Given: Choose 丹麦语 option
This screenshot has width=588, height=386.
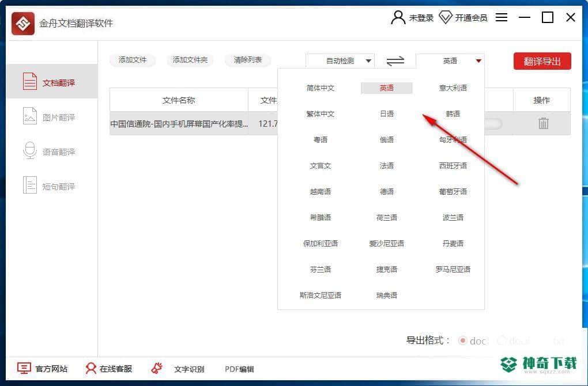Looking at the screenshot, I should point(453,243).
